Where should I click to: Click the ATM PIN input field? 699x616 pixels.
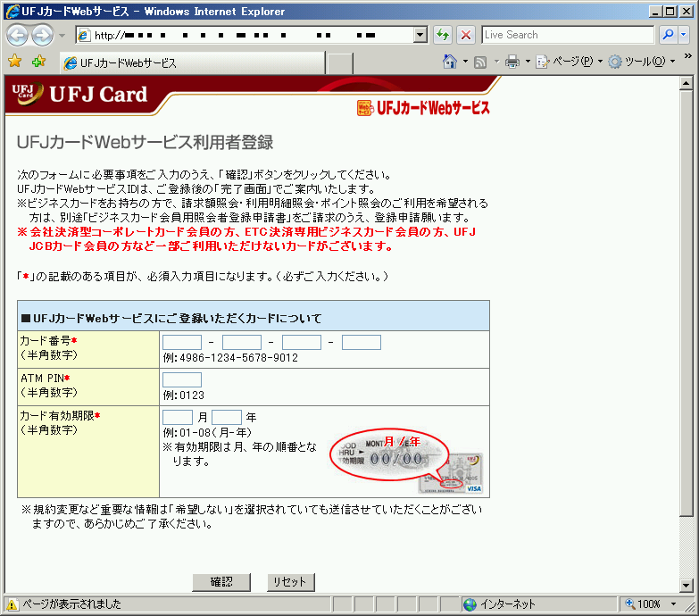coord(182,379)
